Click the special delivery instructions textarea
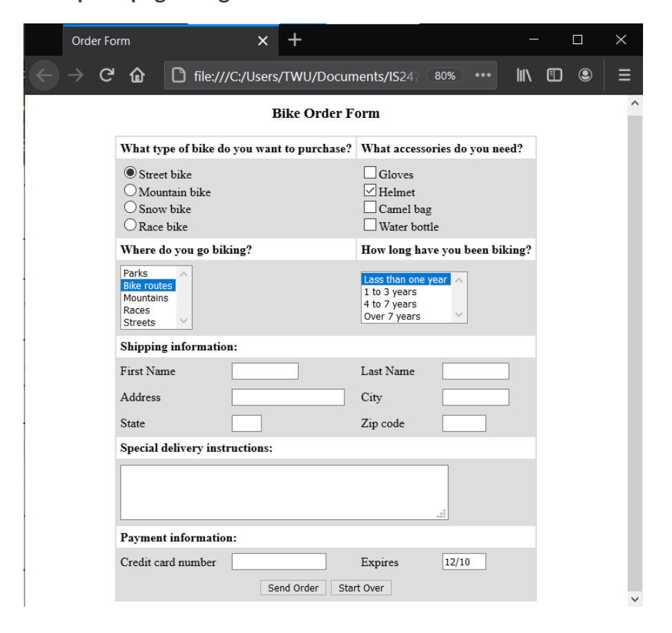672x633 pixels. point(284,492)
